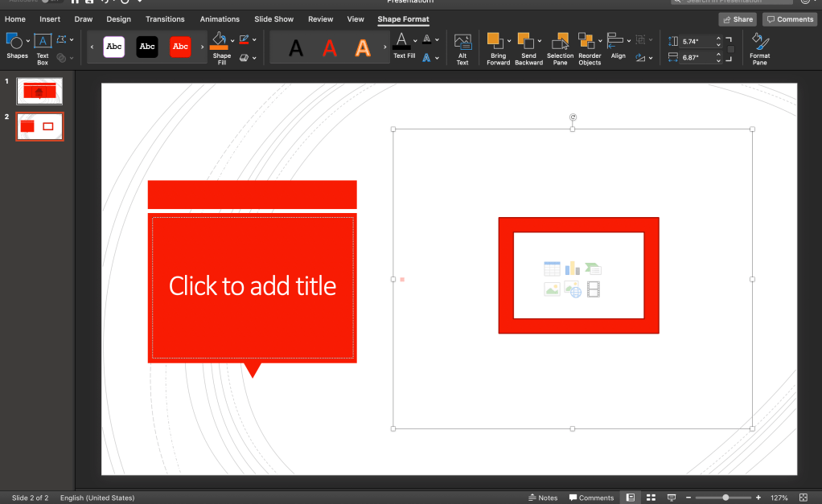Viewport: 822px width, 504px height.
Task: Expand the Shapes gallery dropdown
Action: [28, 40]
